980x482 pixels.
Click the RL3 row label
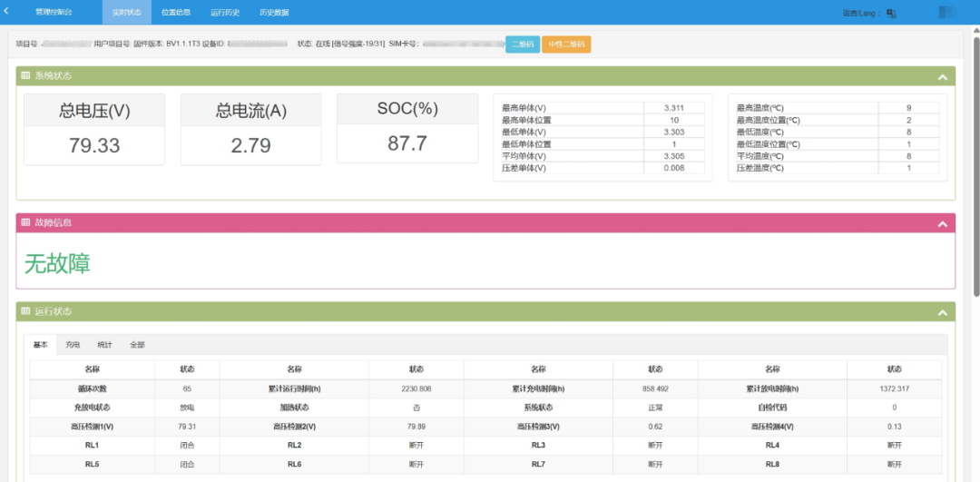pos(538,445)
